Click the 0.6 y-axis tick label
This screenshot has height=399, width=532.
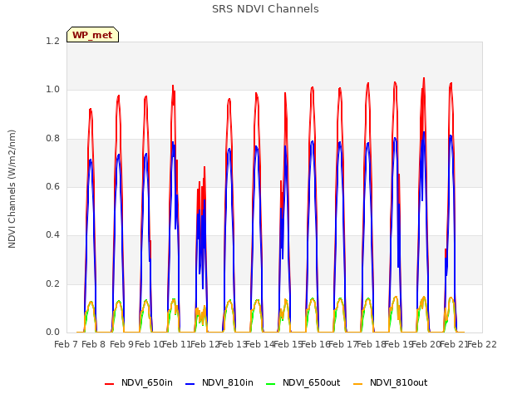point(52,186)
